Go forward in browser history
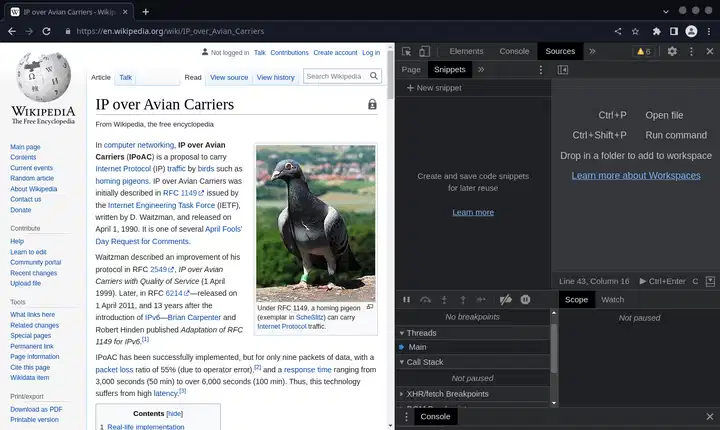Image resolution: width=720 pixels, height=430 pixels. [x=29, y=31]
